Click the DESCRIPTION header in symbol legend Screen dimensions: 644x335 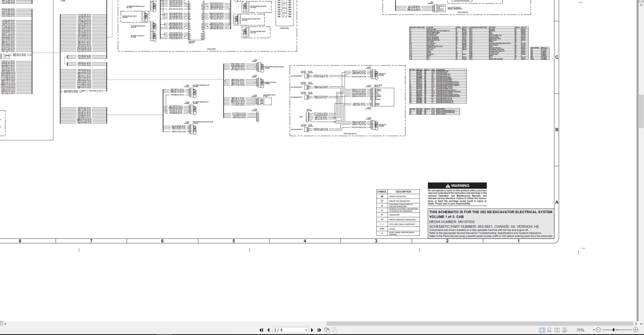403,192
